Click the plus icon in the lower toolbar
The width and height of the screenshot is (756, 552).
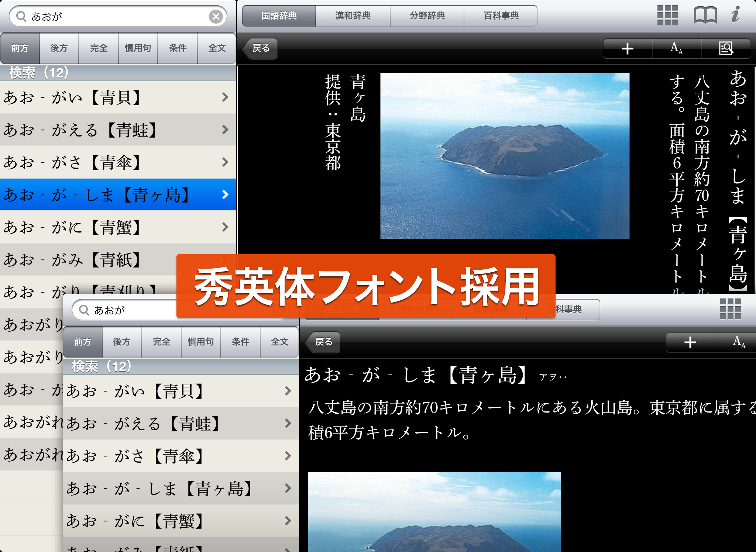click(x=690, y=342)
